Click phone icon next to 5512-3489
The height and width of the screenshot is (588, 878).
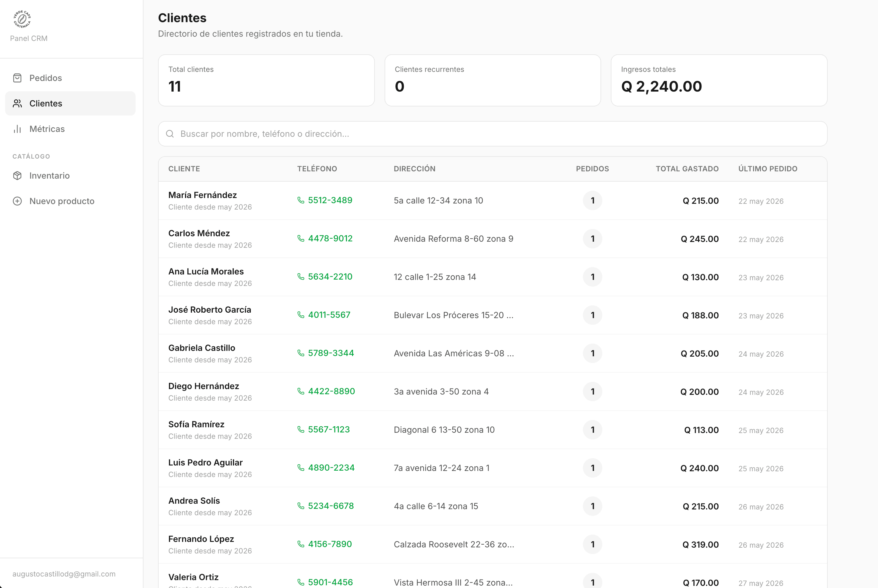click(x=301, y=200)
